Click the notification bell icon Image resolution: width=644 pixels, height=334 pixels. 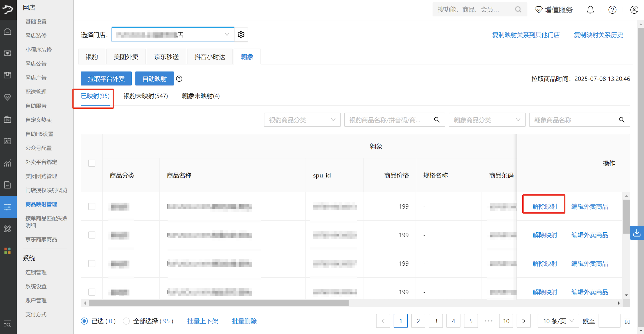[x=590, y=10]
